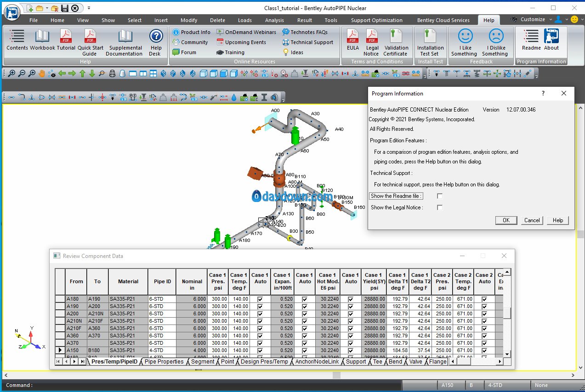Select the A150 row marker

click(x=60, y=350)
